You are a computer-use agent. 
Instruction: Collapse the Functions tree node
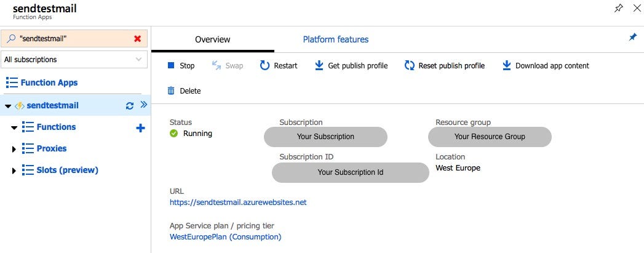pos(14,127)
